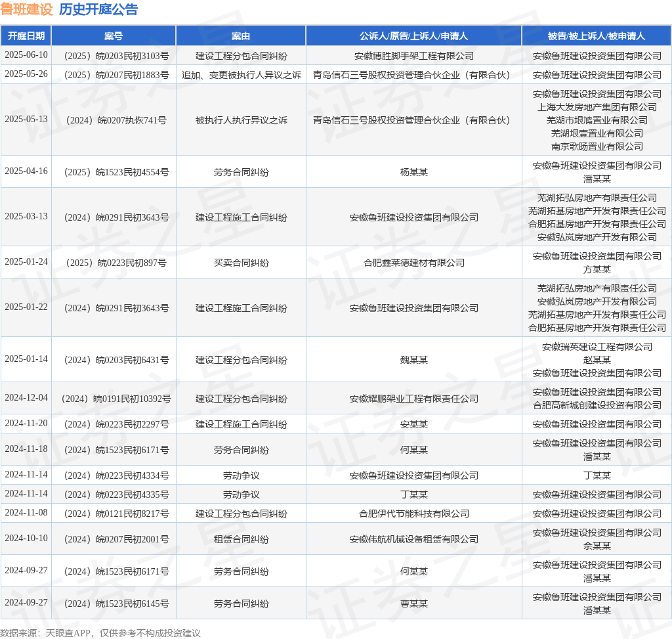Click defendant 赵某某

coord(597,360)
